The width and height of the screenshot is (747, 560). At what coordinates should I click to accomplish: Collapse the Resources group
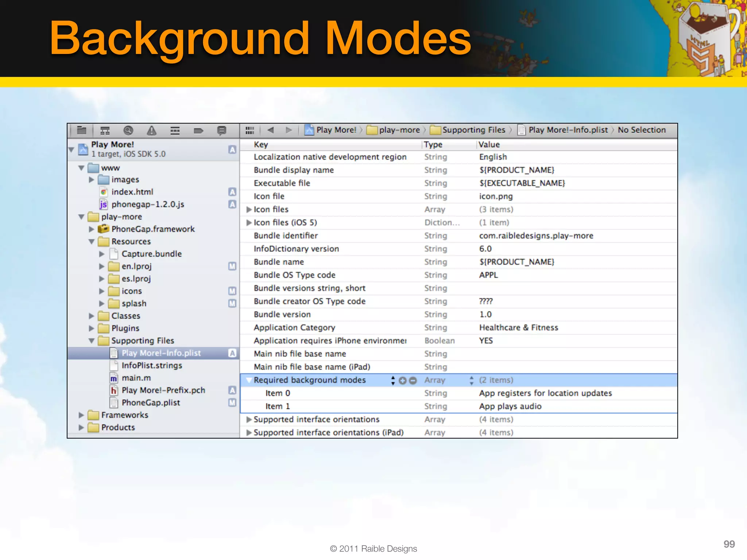point(92,242)
